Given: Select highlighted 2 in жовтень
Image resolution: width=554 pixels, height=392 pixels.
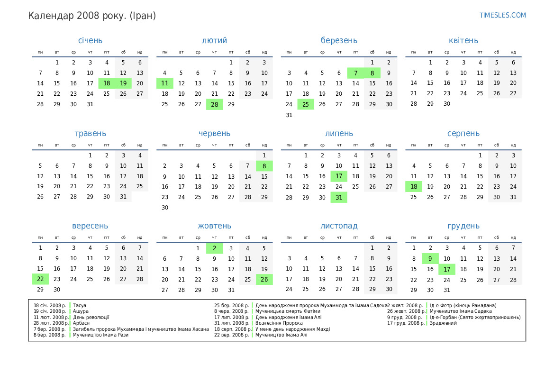Looking at the screenshot, I should (214, 248).
